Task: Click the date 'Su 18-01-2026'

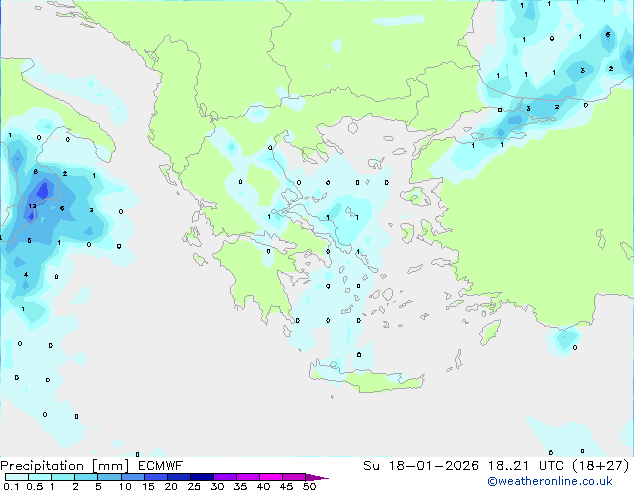Action: (x=421, y=466)
